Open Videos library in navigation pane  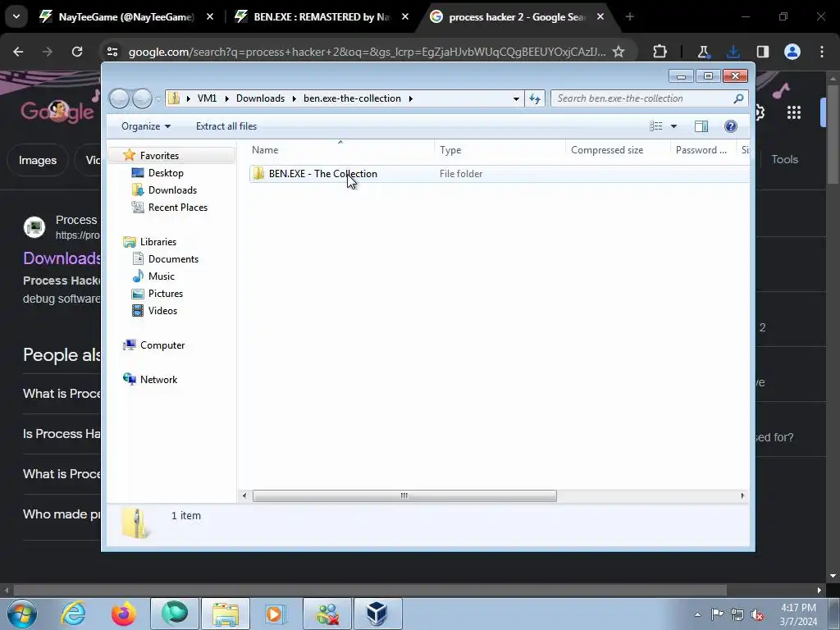tap(162, 311)
